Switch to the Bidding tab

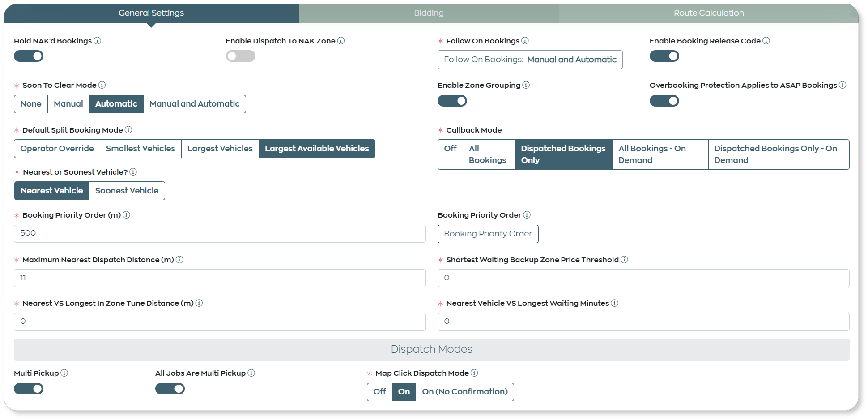click(428, 13)
